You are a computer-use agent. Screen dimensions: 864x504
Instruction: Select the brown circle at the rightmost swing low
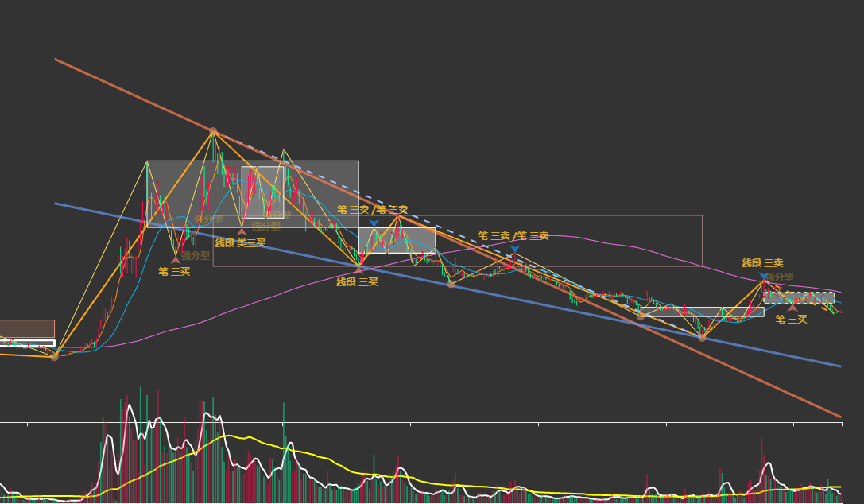[702, 338]
